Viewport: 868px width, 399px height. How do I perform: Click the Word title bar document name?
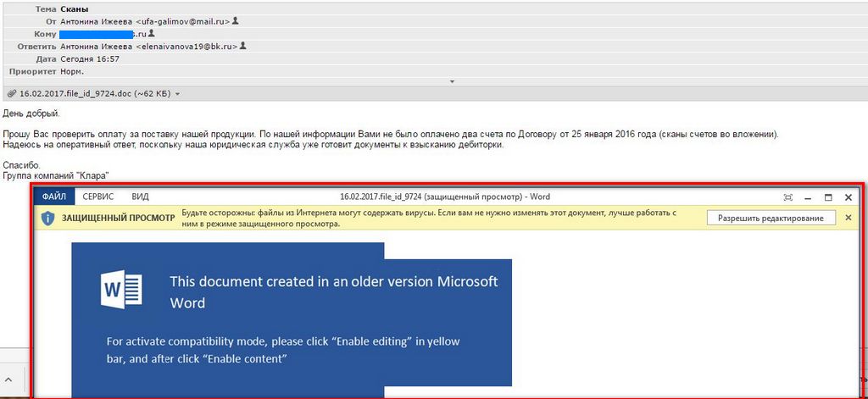[x=445, y=197]
